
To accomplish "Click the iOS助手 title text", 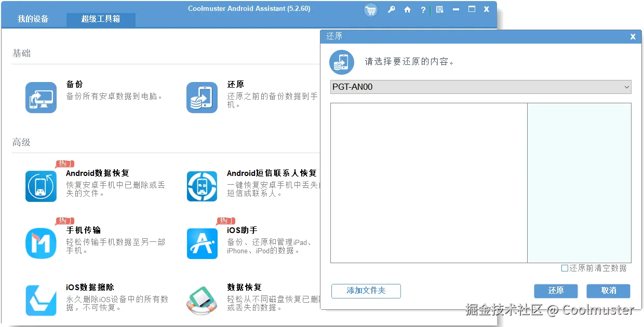I will click(x=242, y=230).
